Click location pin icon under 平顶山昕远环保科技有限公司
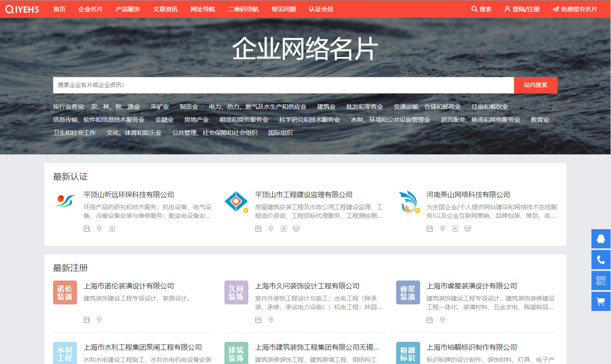 tap(99, 229)
